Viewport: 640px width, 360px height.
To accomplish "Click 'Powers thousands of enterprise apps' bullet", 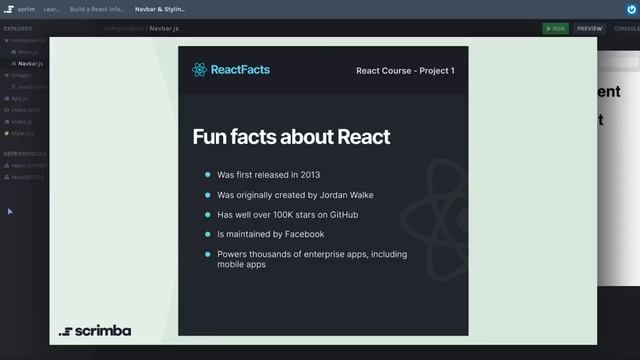I will [312, 259].
